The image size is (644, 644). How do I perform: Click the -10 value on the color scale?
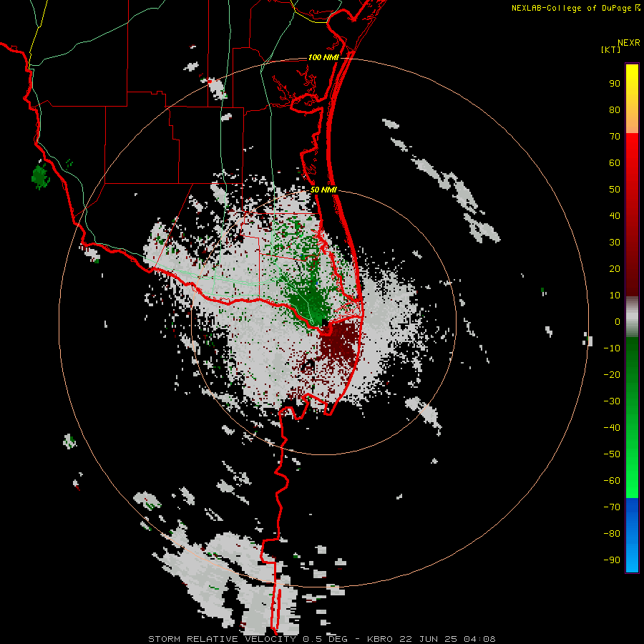click(x=612, y=348)
